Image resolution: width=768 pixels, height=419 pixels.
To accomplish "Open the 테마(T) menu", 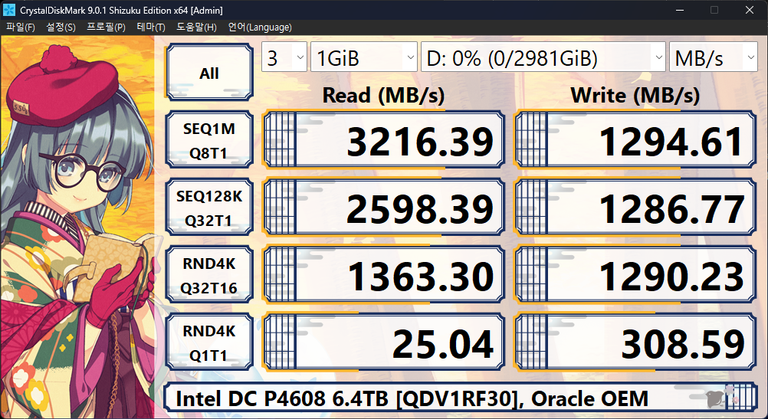I will pyautogui.click(x=151, y=27).
